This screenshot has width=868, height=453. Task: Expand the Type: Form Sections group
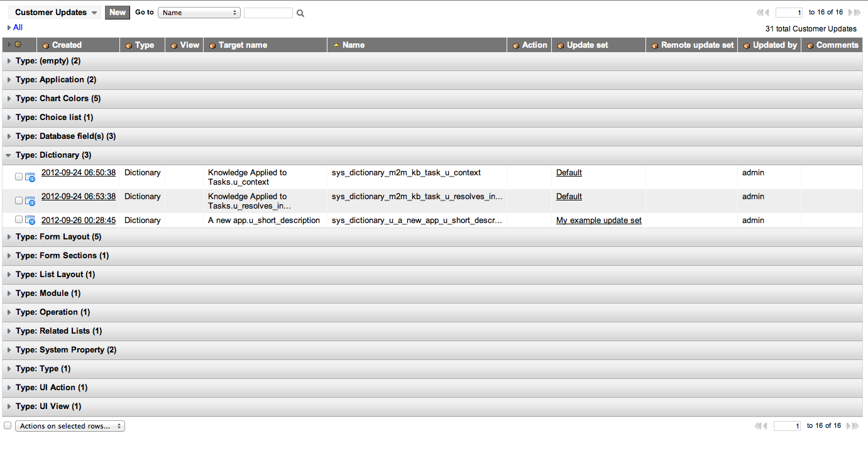(x=8, y=256)
